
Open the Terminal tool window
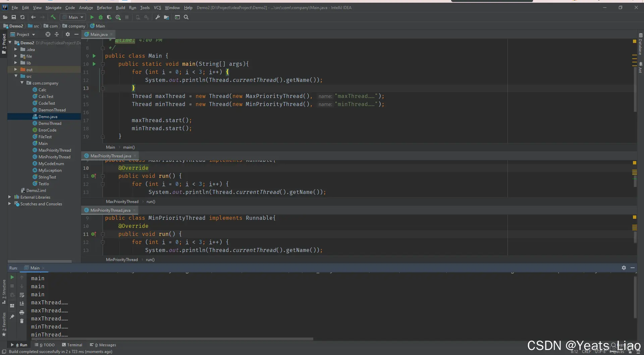click(72, 345)
